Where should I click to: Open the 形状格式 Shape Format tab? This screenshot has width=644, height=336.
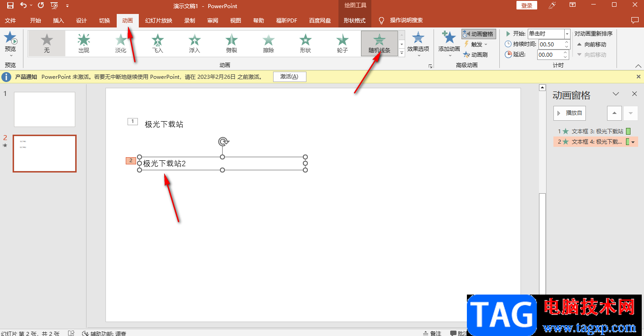[355, 20]
